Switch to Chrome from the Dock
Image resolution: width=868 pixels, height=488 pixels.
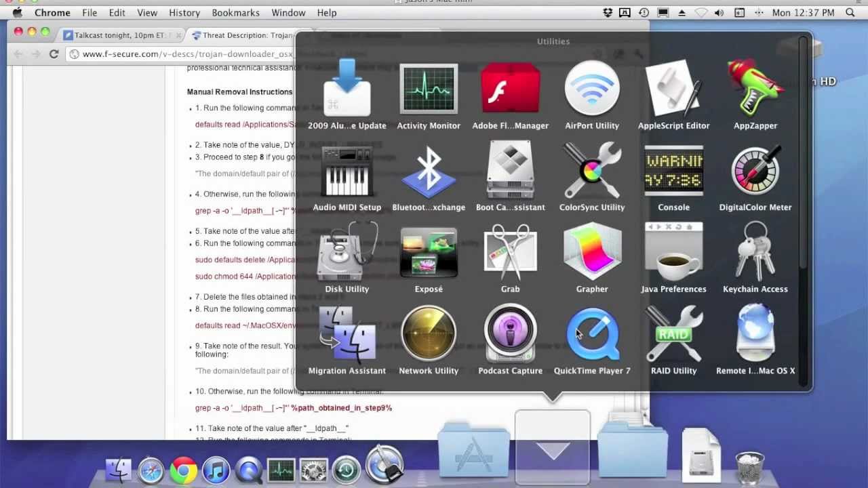pyautogui.click(x=184, y=470)
